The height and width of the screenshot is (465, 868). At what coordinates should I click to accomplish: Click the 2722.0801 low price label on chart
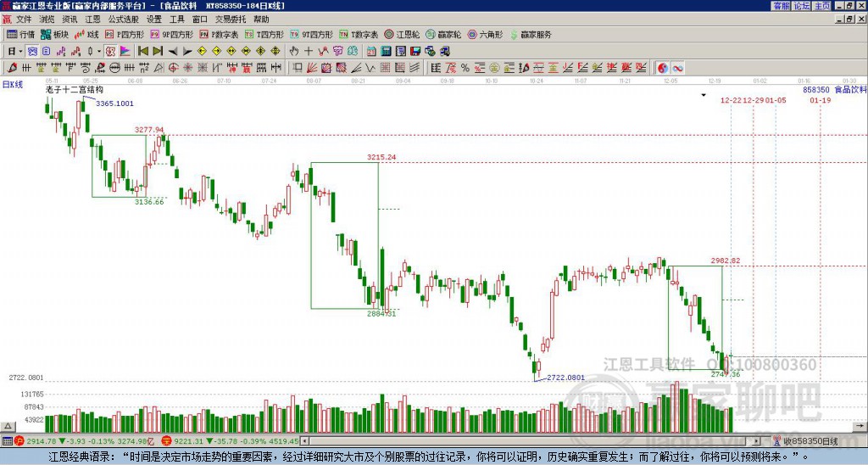565,378
